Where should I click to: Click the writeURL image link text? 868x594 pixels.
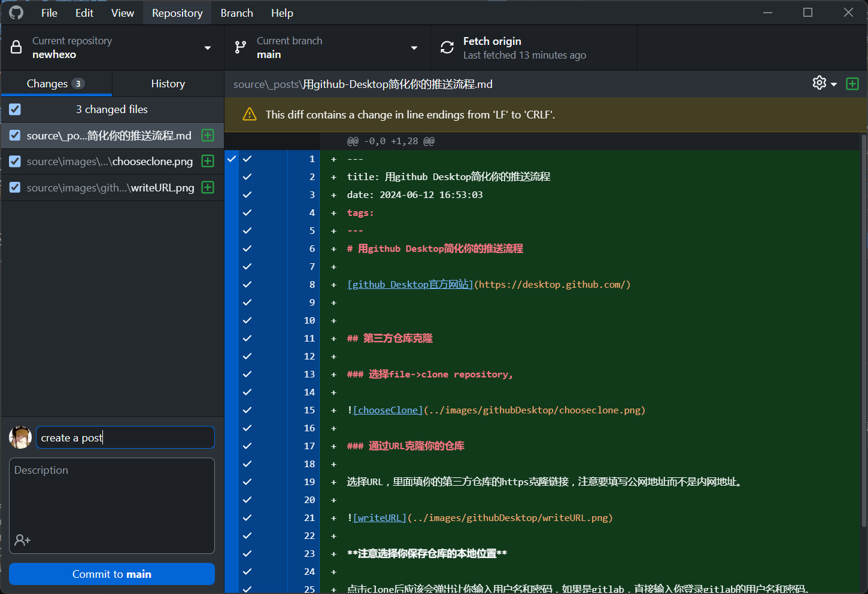[380, 517]
